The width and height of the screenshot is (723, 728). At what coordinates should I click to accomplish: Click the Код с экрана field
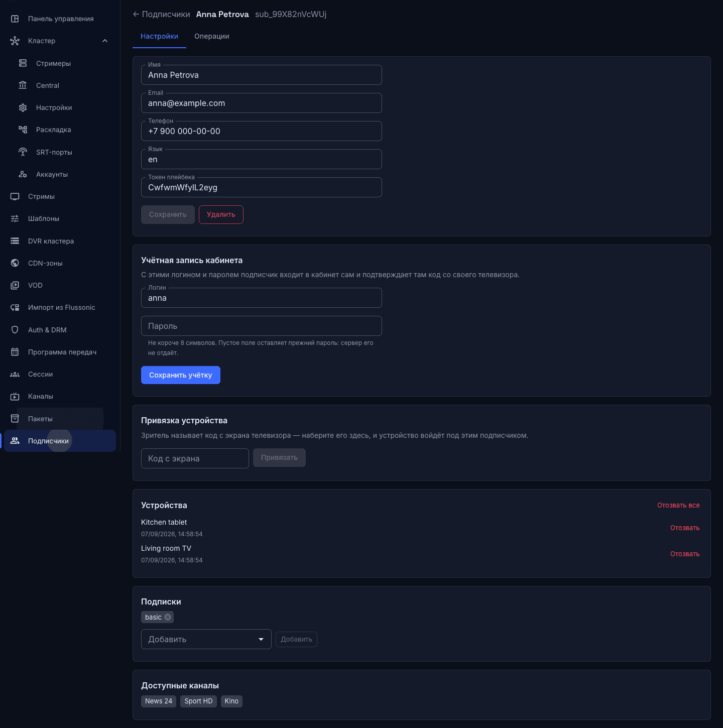point(195,458)
